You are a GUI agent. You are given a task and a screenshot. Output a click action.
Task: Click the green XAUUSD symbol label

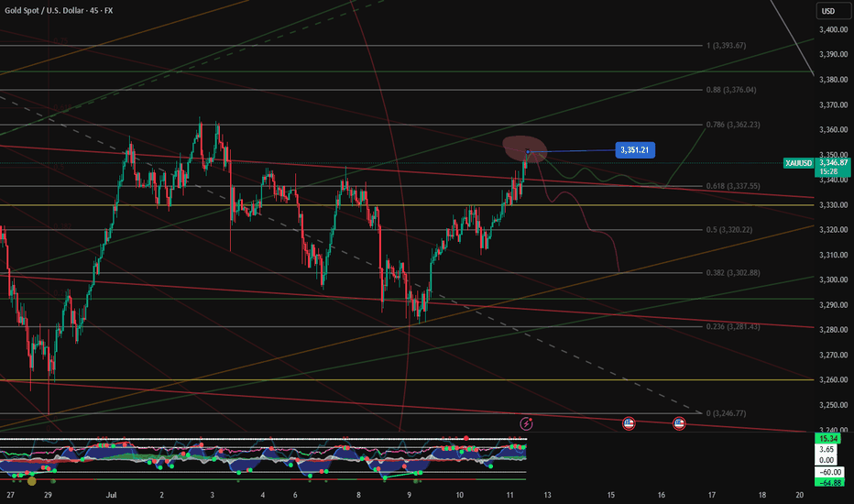[x=798, y=163]
